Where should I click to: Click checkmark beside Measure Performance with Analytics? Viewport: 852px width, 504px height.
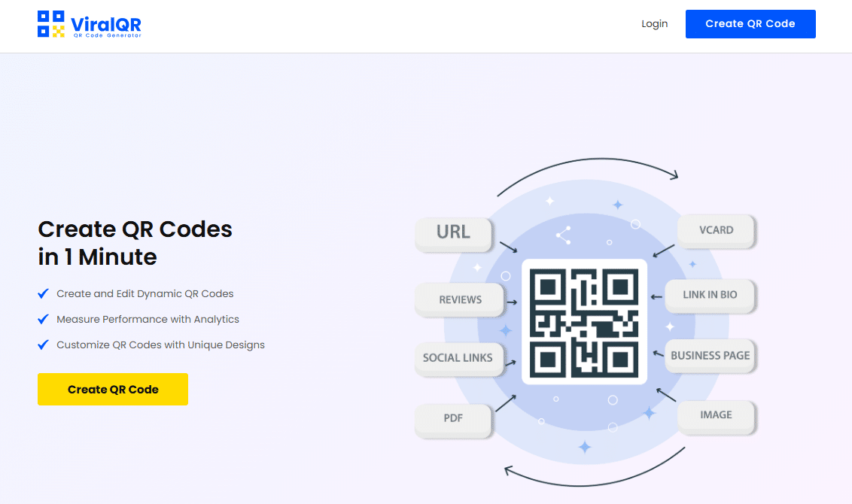pyautogui.click(x=44, y=319)
